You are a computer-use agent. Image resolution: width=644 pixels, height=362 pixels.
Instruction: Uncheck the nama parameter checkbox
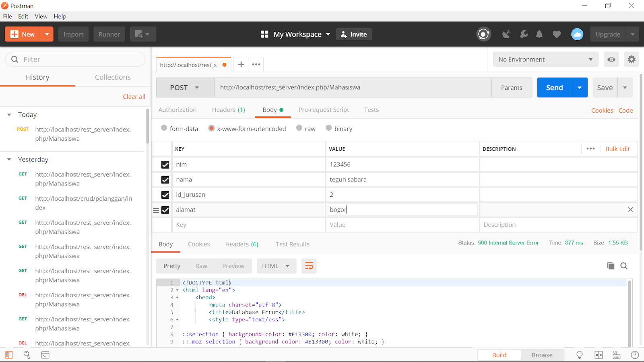tap(165, 180)
